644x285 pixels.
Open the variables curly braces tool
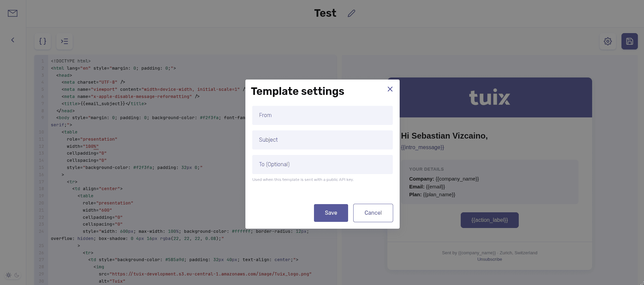[43, 41]
